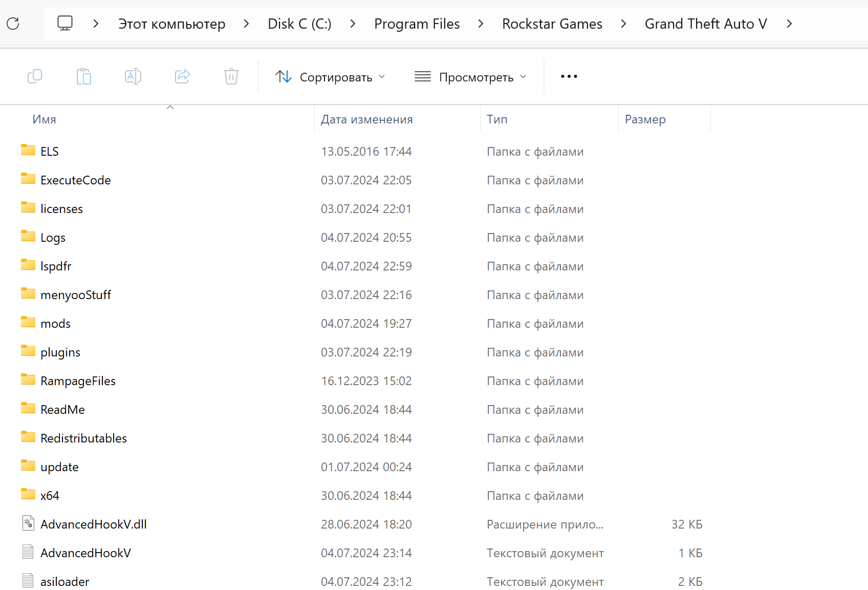Select the menyooStuff folder
This screenshot has width=868, height=590.
(75, 295)
